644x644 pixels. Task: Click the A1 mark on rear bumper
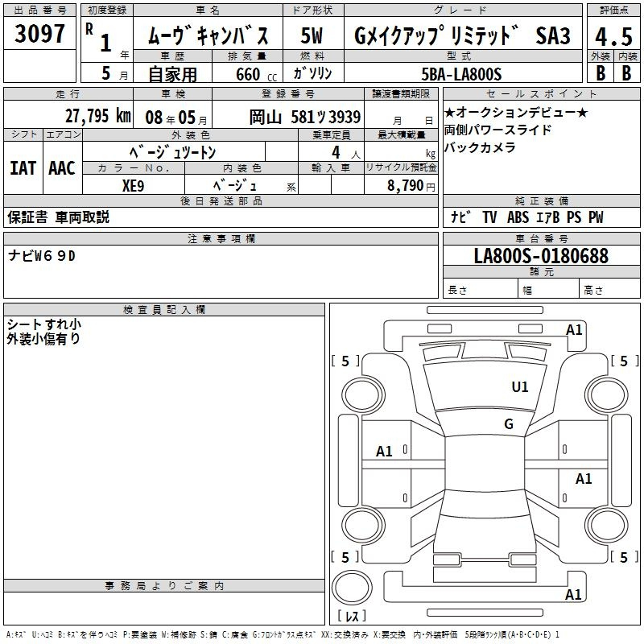(573, 595)
